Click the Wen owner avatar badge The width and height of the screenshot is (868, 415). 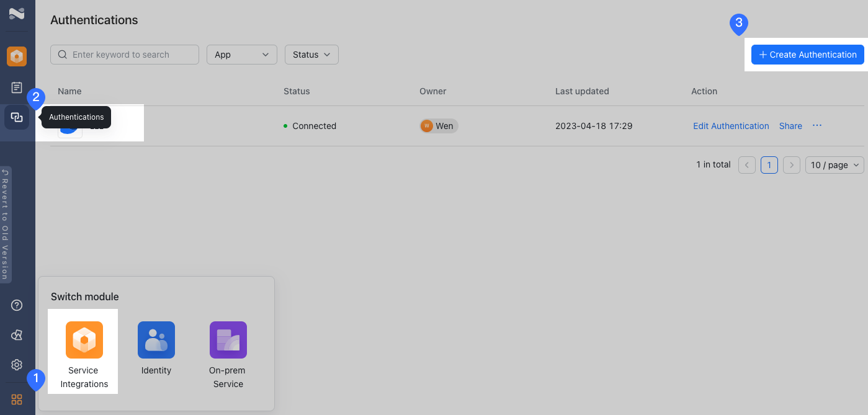coord(439,125)
